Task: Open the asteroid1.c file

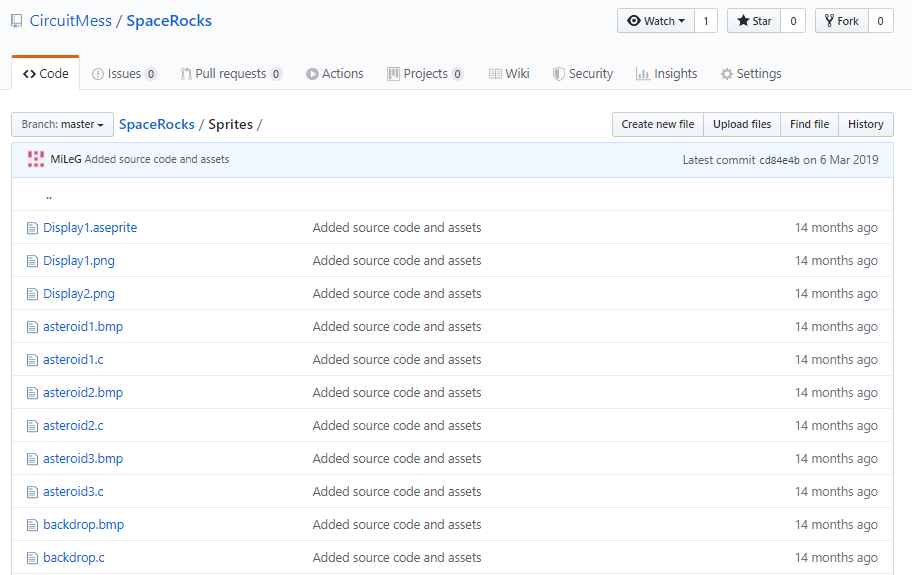Action: pyautogui.click(x=73, y=360)
